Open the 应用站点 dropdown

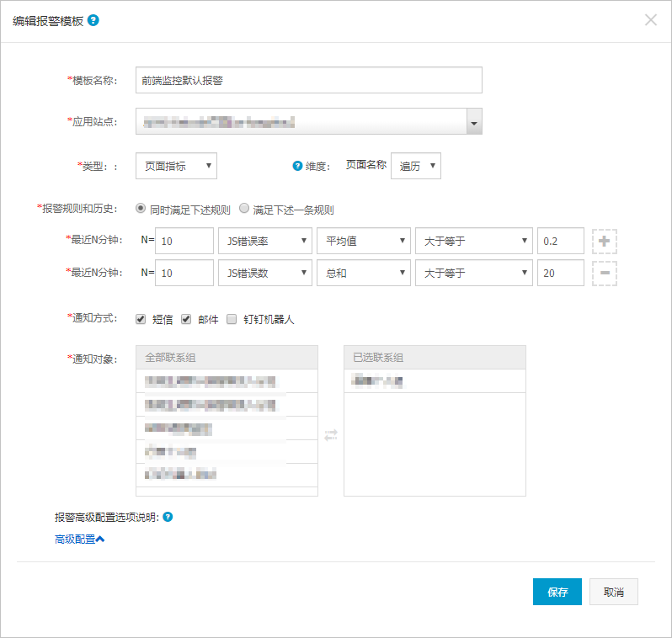308,121
